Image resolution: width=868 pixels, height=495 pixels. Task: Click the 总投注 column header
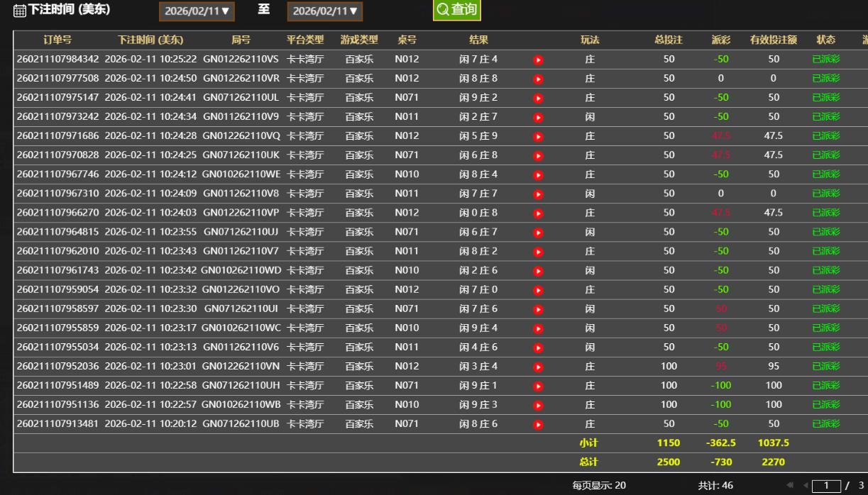pos(669,40)
